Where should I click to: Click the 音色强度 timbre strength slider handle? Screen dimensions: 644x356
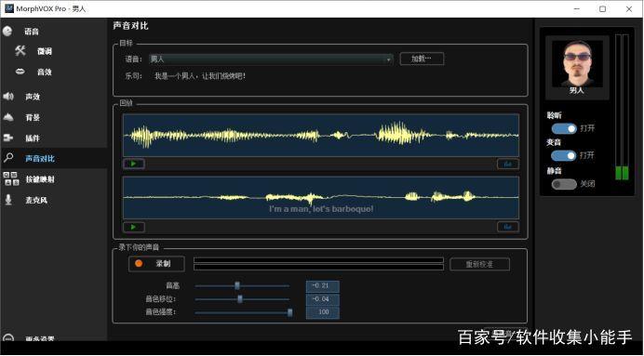click(290, 312)
